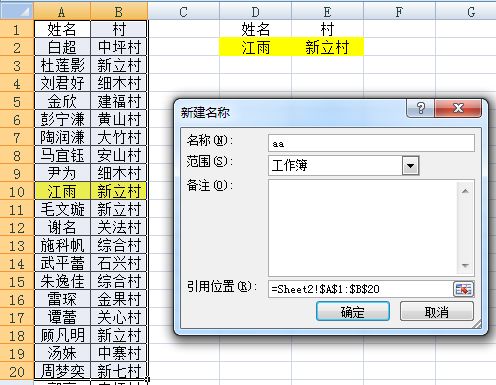The image size is (496, 385).
Task: Select row 5 header
Action: click(17, 101)
